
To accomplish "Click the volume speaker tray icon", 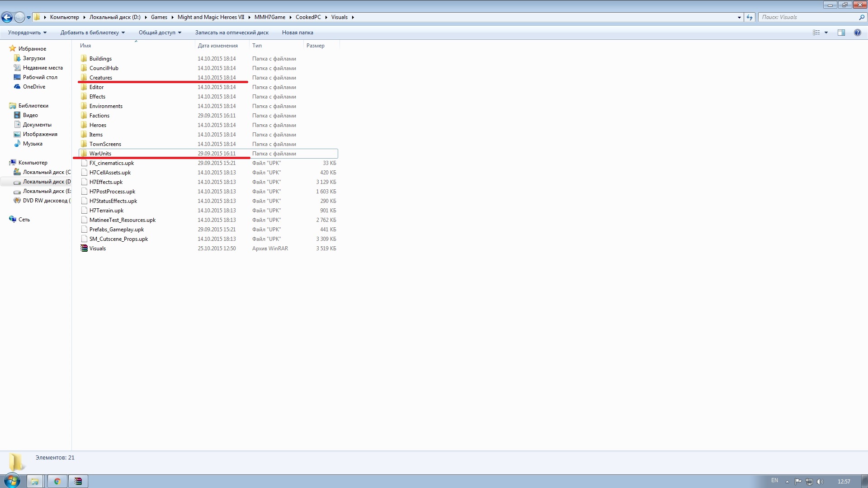I will tap(820, 481).
